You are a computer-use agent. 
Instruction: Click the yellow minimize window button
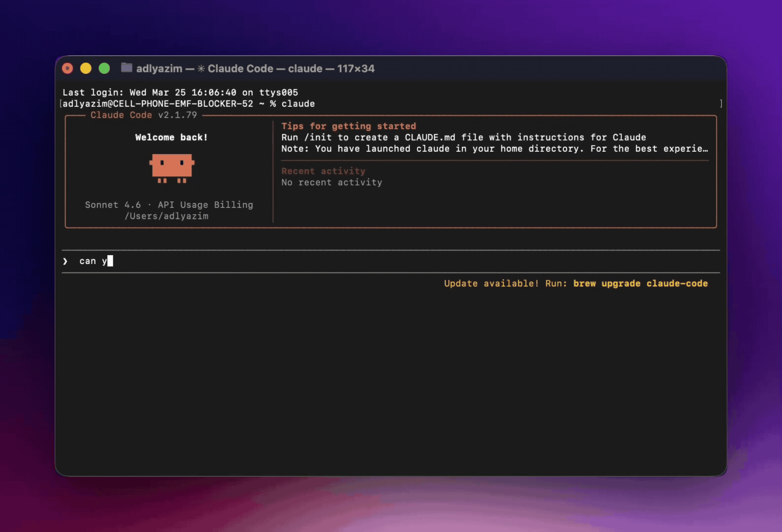coord(86,68)
